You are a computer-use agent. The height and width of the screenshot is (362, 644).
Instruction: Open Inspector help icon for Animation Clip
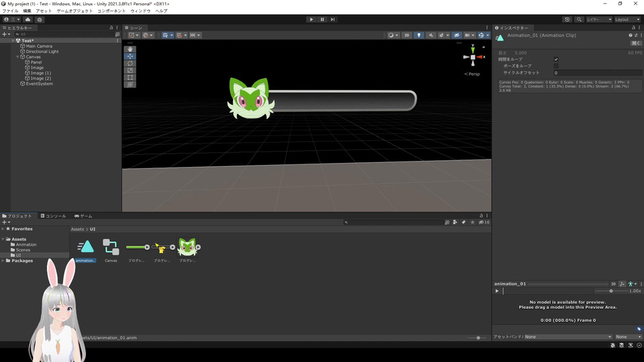[631, 36]
